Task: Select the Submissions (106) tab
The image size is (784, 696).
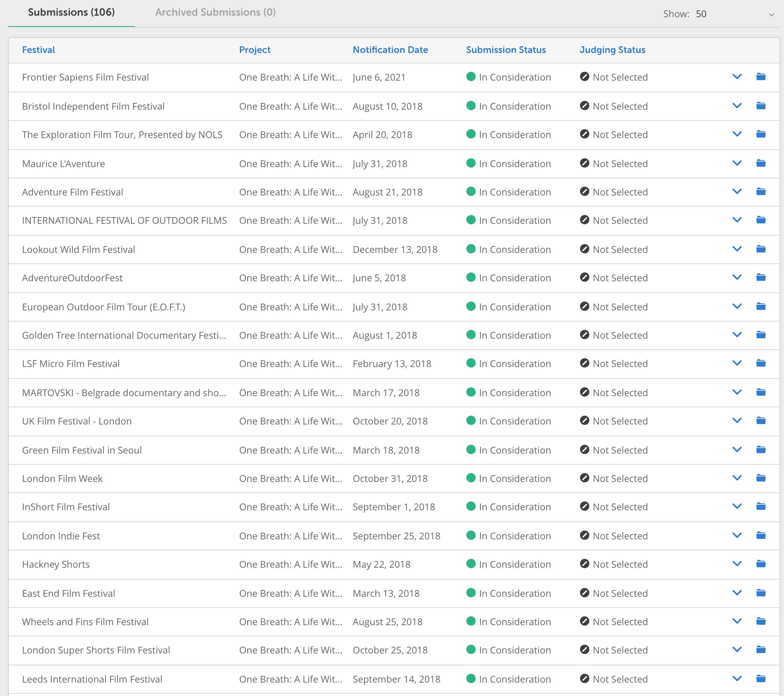Action: (71, 12)
